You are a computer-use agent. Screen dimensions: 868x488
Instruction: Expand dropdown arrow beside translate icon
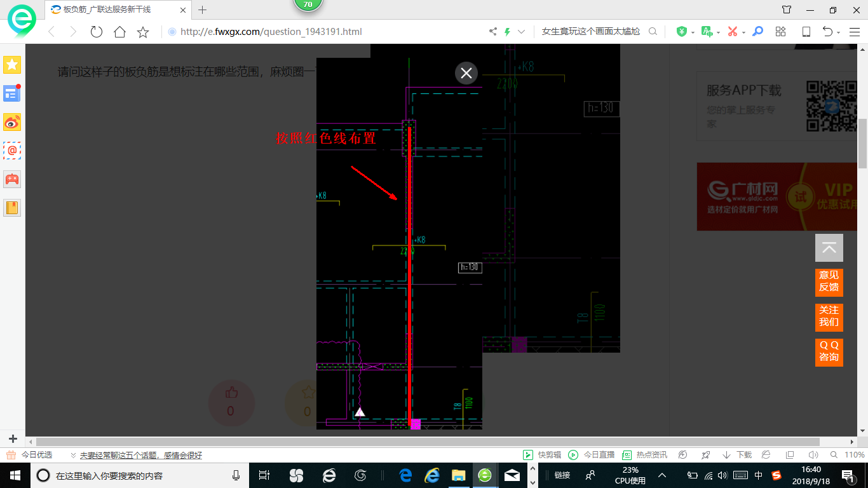point(718,32)
